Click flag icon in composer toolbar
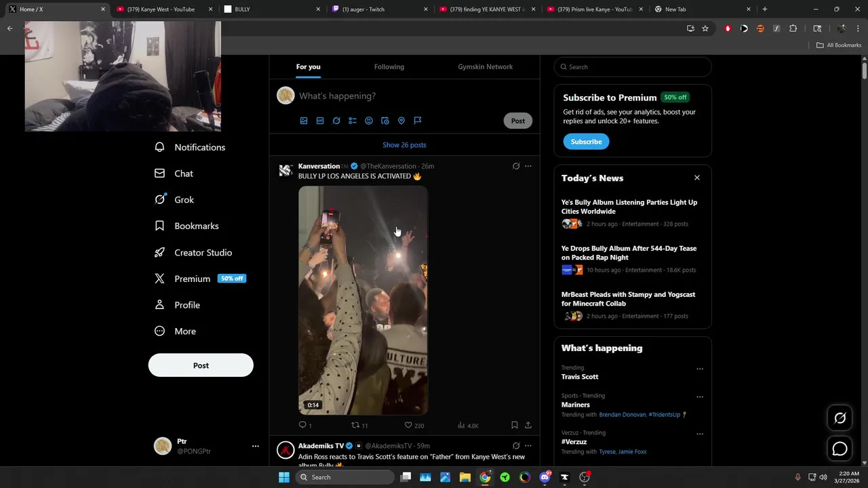The width and height of the screenshot is (868, 488). (x=418, y=121)
